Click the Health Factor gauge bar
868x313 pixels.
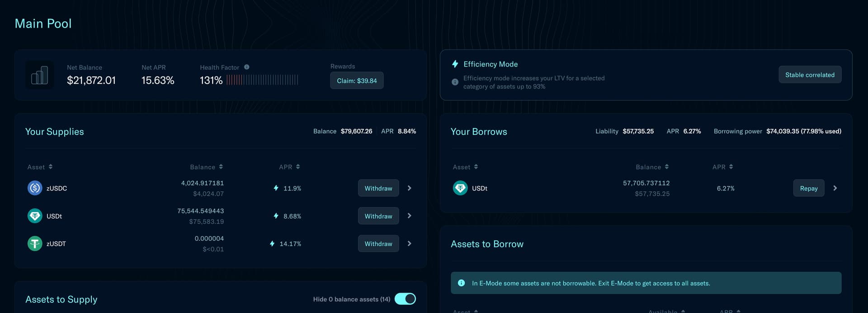coord(262,80)
